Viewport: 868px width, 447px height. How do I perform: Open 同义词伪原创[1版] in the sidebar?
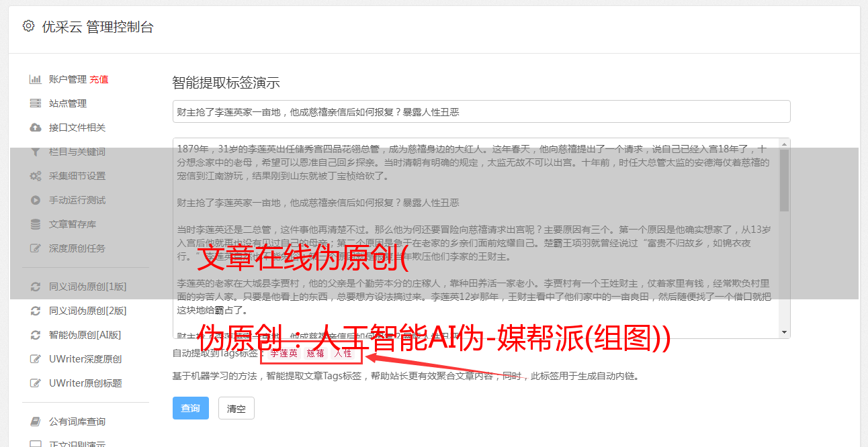point(87,287)
